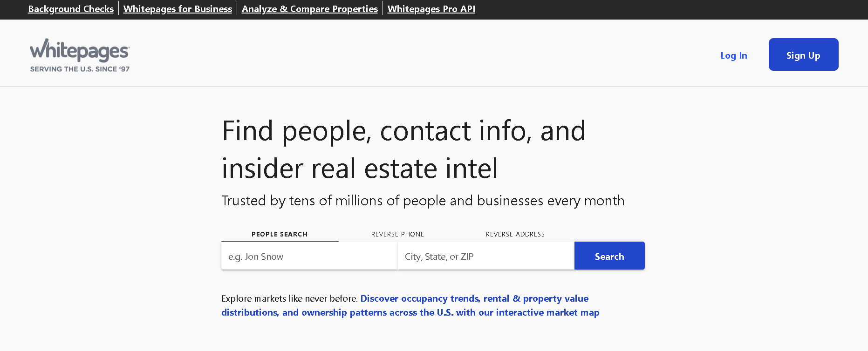
Task: Log in to your account
Action: 733,55
